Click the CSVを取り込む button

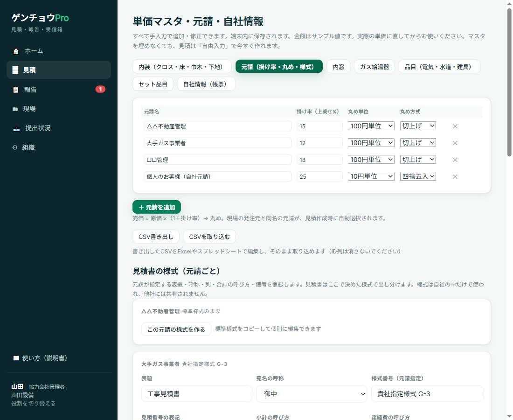[209, 237]
